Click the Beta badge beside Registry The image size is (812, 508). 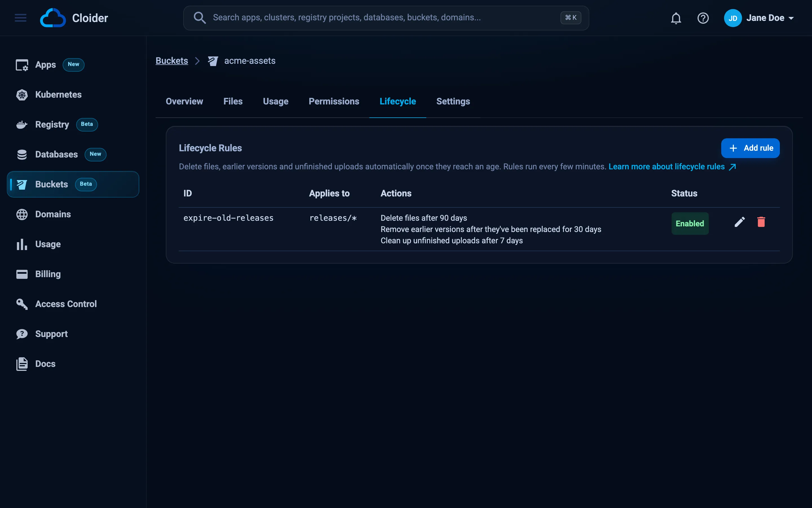(x=87, y=124)
